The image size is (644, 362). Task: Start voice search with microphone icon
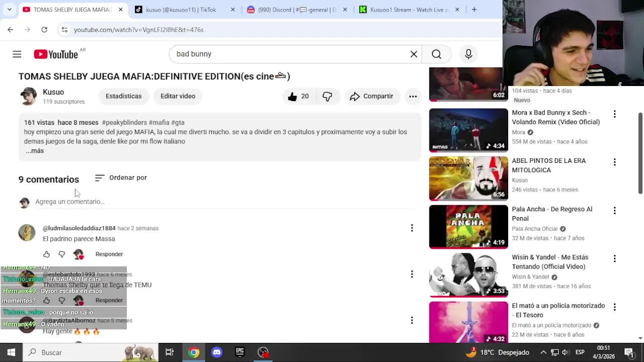[x=468, y=54]
